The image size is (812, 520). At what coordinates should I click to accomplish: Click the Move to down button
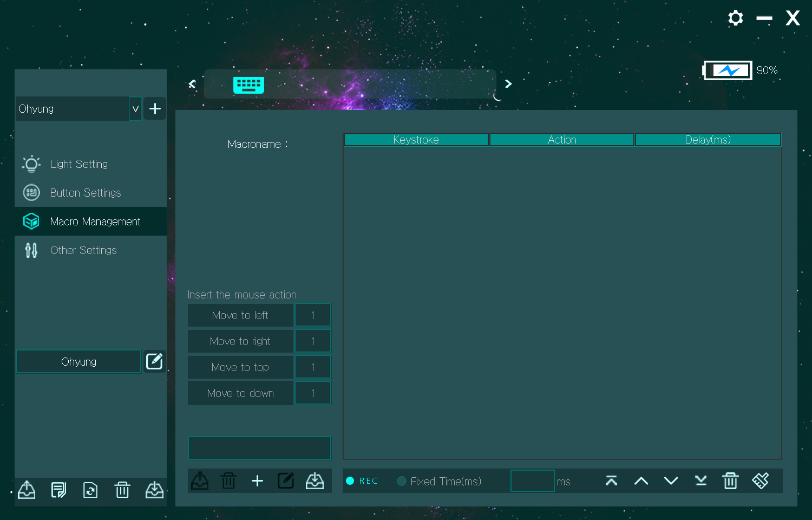pyautogui.click(x=240, y=393)
